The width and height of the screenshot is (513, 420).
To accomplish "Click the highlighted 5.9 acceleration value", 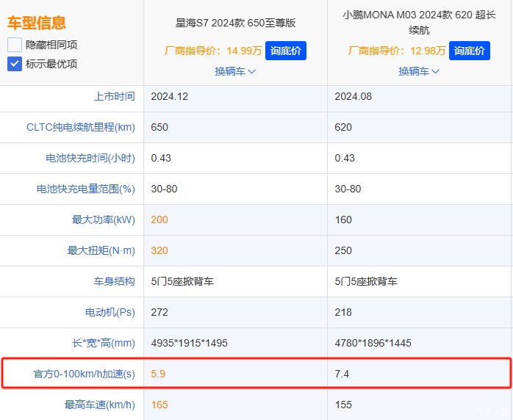I will click(158, 374).
